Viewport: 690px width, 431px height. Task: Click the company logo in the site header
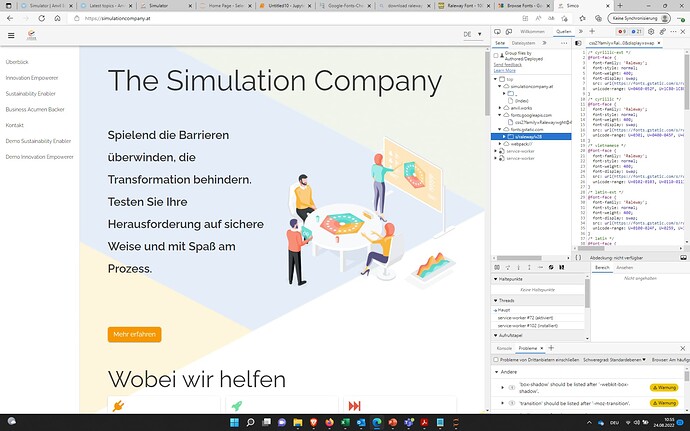[x=31, y=35]
